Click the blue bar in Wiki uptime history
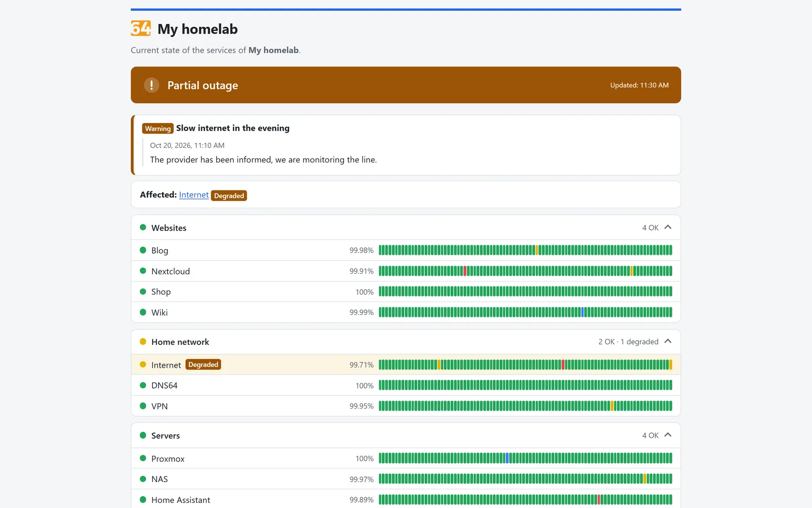This screenshot has width=812, height=508. coord(583,312)
